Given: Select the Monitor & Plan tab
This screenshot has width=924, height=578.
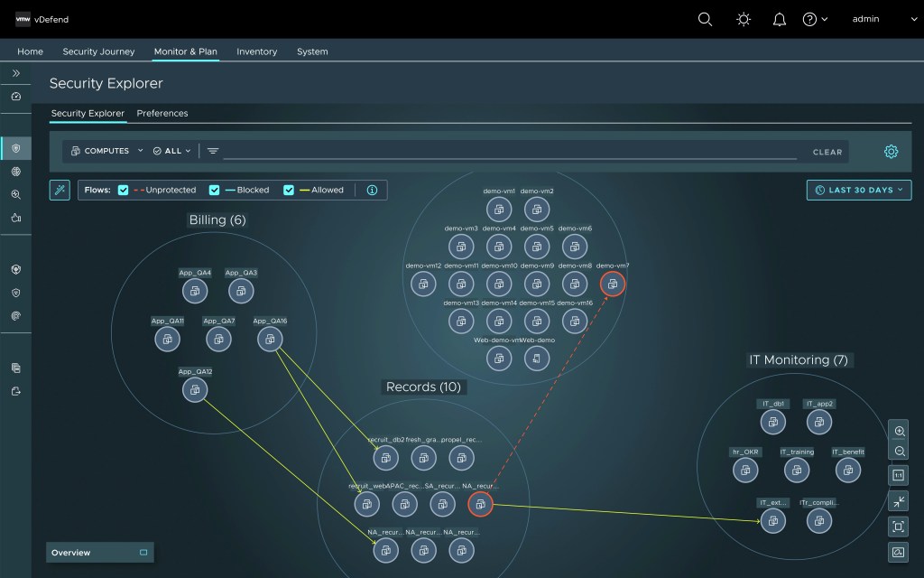Looking at the screenshot, I should [x=186, y=51].
